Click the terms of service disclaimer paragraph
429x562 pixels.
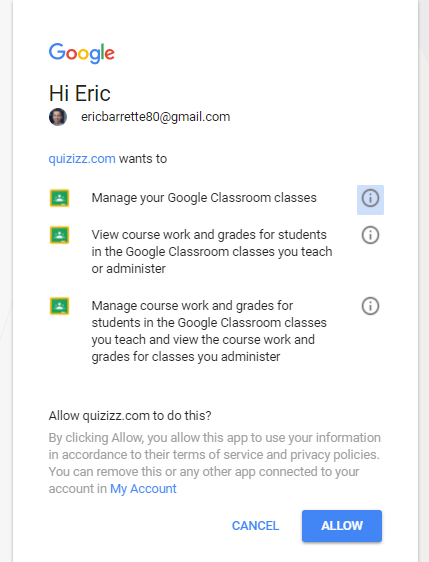click(x=215, y=463)
